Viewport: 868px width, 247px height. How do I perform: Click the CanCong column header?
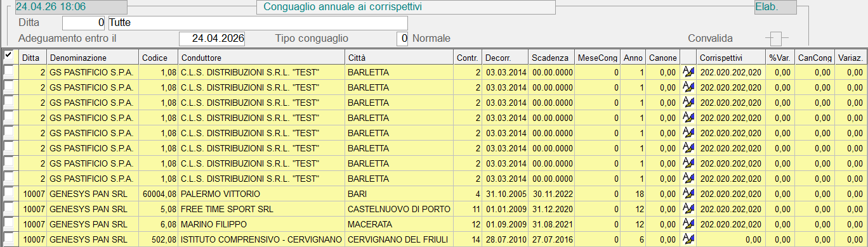tap(815, 57)
